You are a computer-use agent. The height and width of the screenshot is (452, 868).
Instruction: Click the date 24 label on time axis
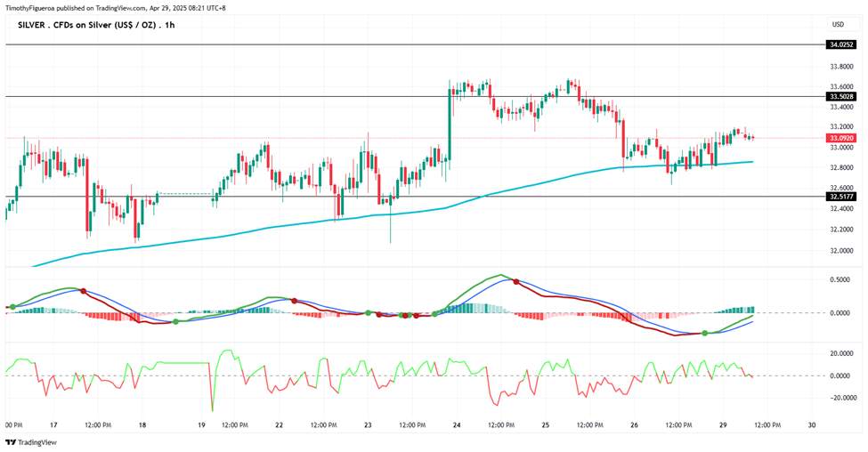[x=457, y=425]
